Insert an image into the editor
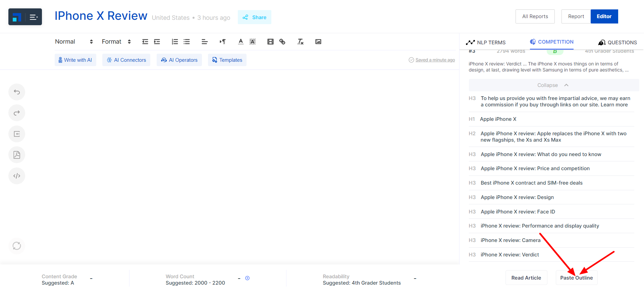 tap(318, 42)
